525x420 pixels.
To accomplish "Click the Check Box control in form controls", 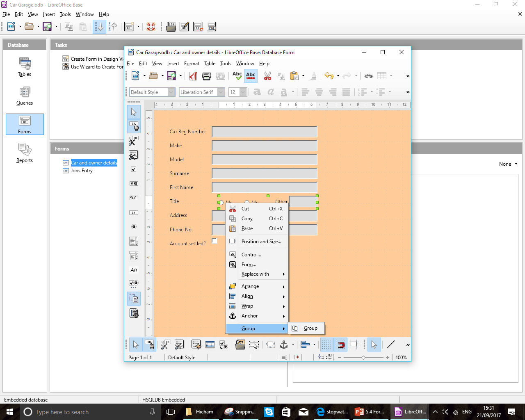I will 133,169.
